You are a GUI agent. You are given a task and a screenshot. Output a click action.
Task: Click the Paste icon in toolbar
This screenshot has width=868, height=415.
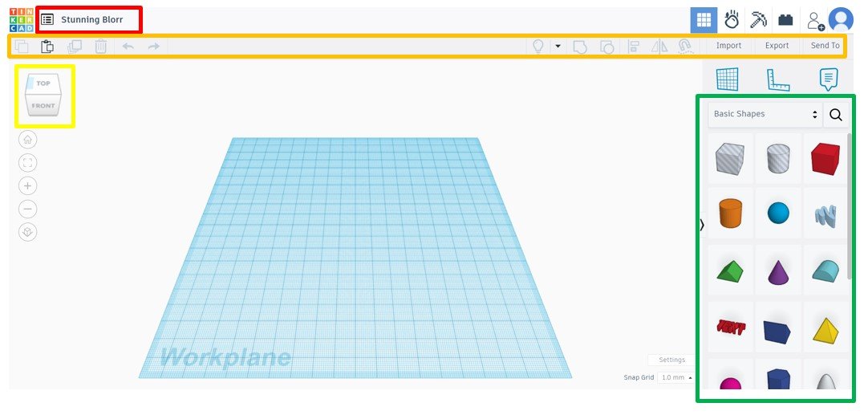pyautogui.click(x=47, y=46)
